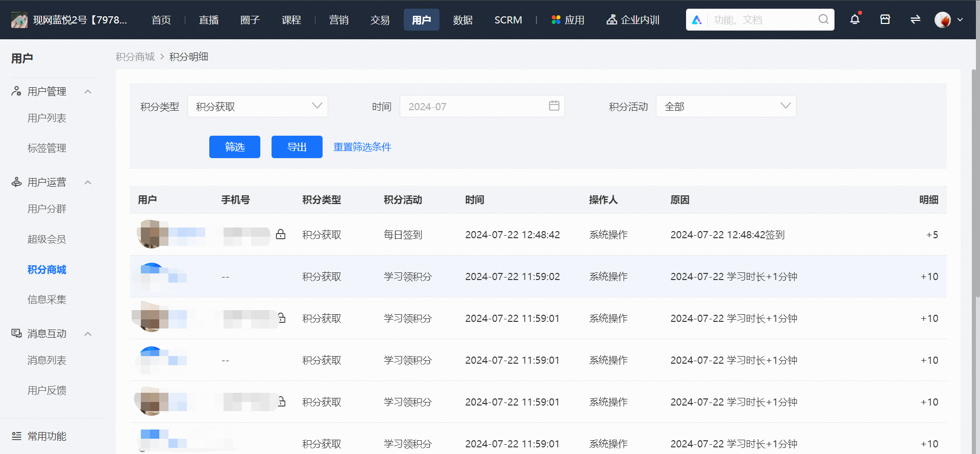980x454 pixels.
Task: Click the assistant logo in search box
Action: click(697, 20)
